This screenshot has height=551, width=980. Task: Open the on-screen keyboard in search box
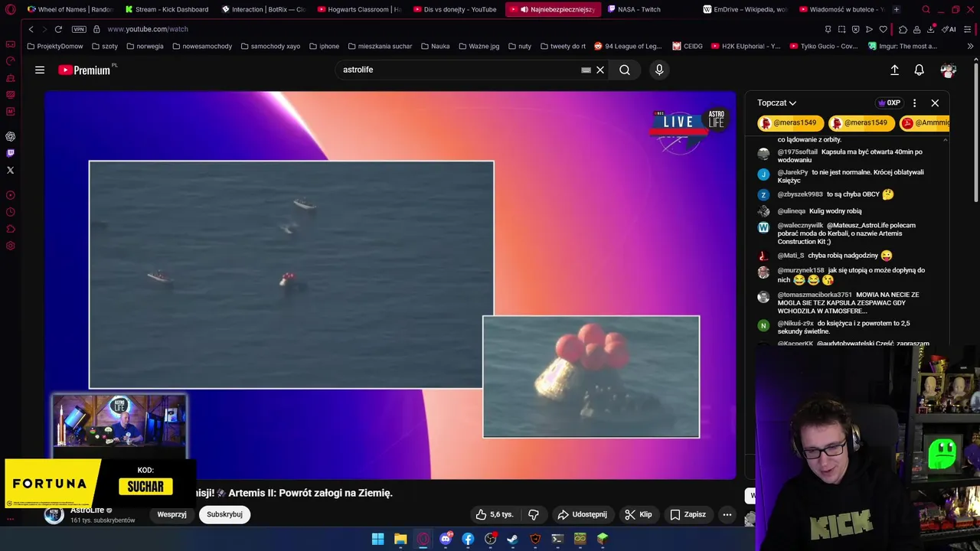[586, 70]
